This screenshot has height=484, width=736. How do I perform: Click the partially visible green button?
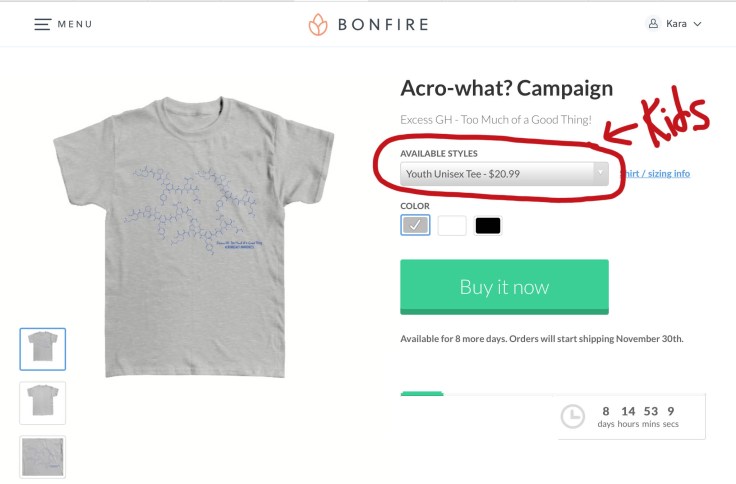tap(421, 395)
